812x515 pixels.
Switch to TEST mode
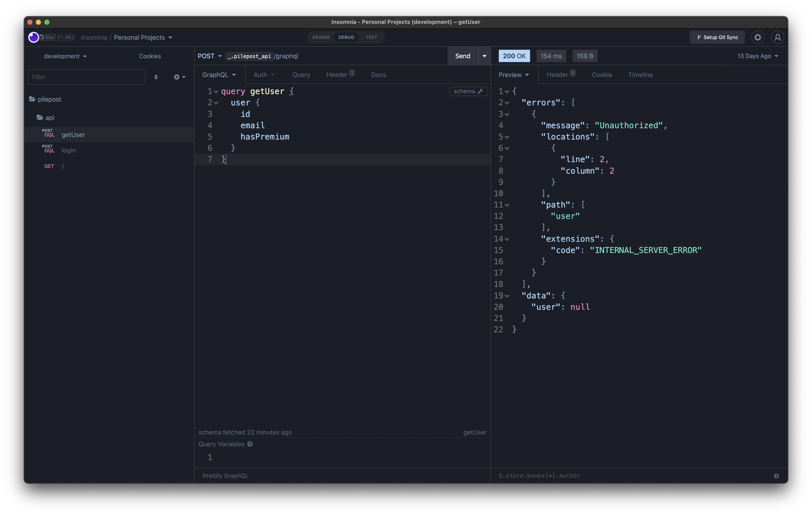click(371, 38)
